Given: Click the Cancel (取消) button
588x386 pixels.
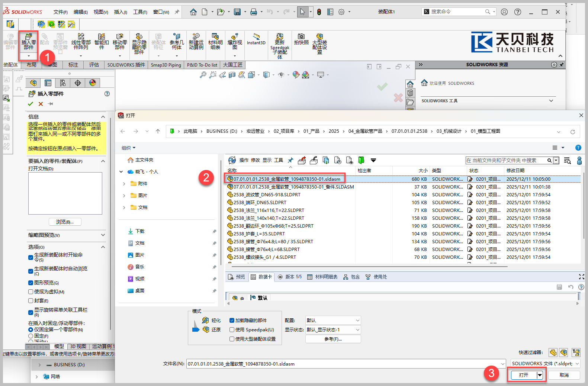Looking at the screenshot, I should coord(564,375).
